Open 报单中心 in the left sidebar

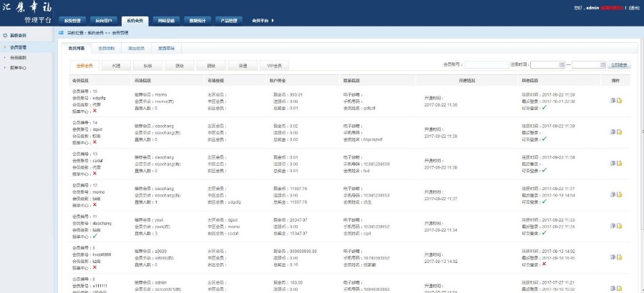pyautogui.click(x=19, y=68)
